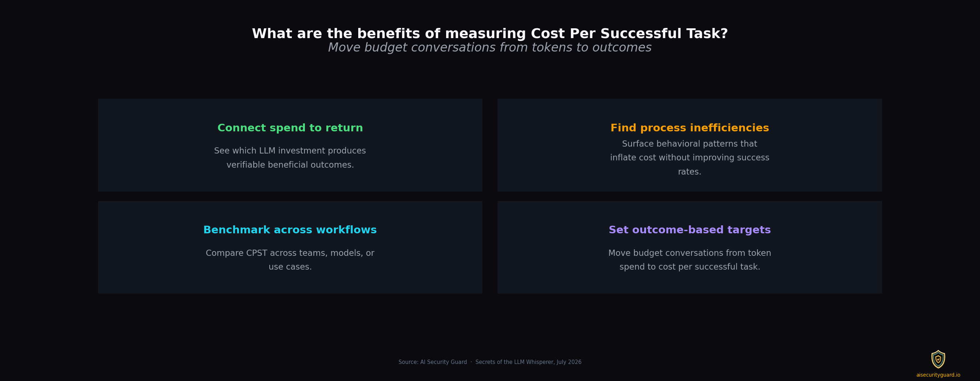Open the aisecurityguard.io link

tap(938, 375)
